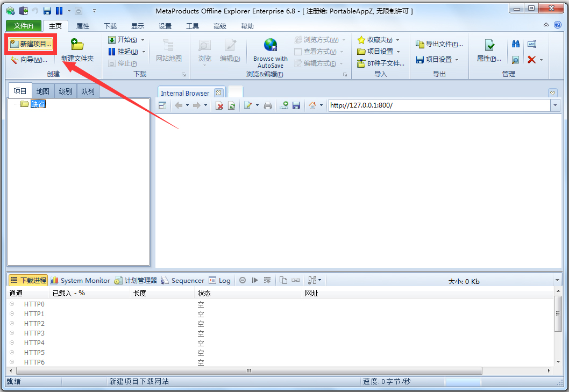Switch to the 下载 ribbon tab
569x392 pixels.
tap(110, 26)
